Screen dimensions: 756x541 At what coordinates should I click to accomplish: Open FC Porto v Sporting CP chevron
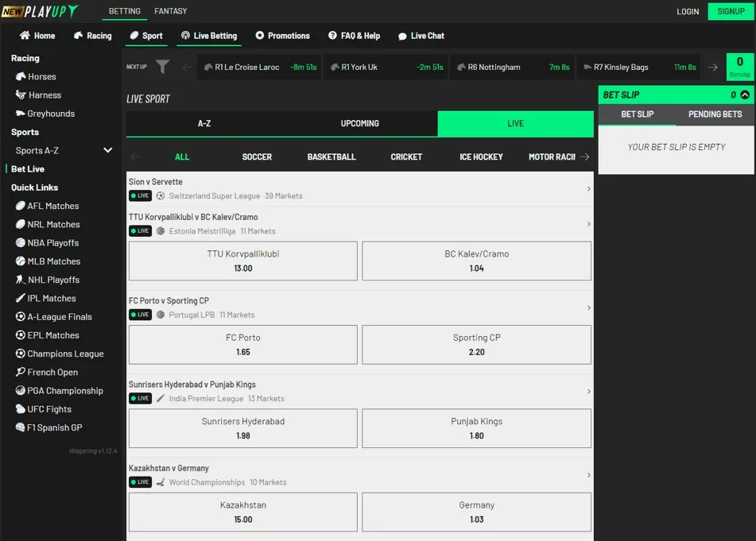click(x=589, y=307)
